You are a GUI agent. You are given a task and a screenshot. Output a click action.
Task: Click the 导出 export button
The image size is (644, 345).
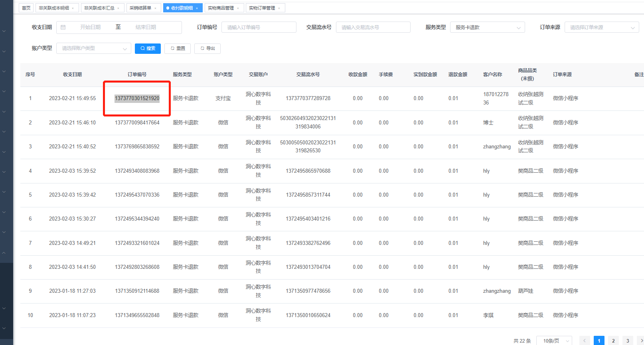(207, 48)
